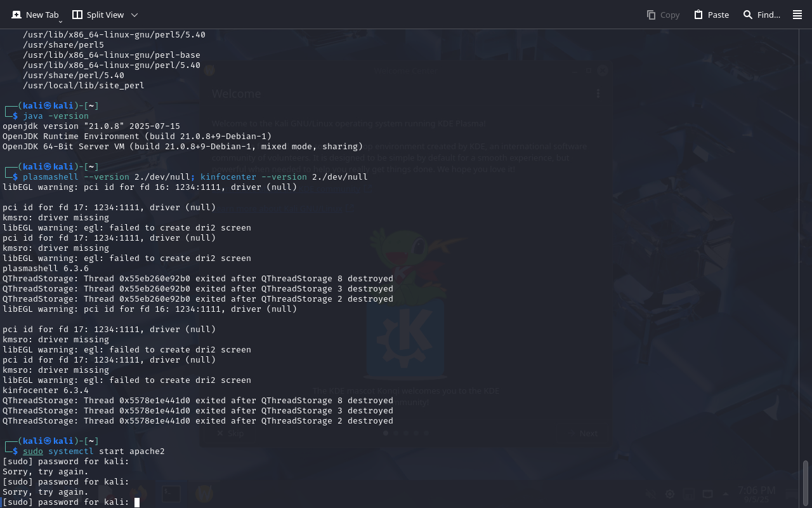Open the Find... search bar
This screenshot has width=812, height=508.
[761, 15]
